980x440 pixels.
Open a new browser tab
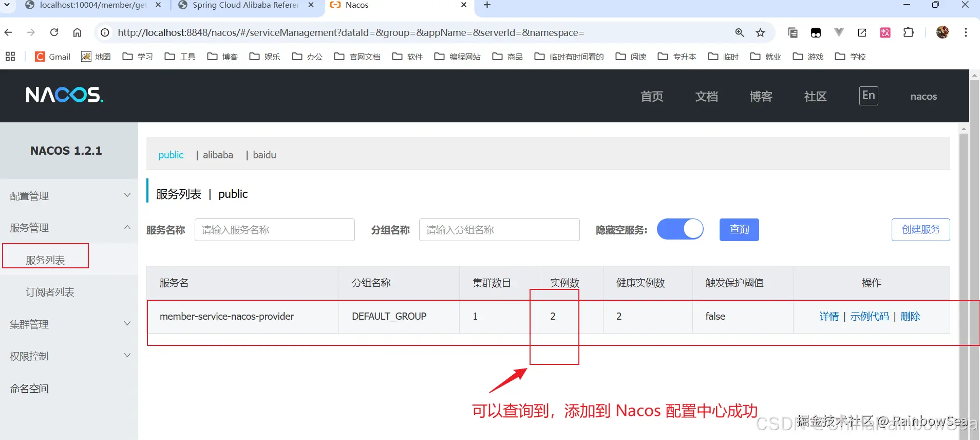[x=487, y=5]
